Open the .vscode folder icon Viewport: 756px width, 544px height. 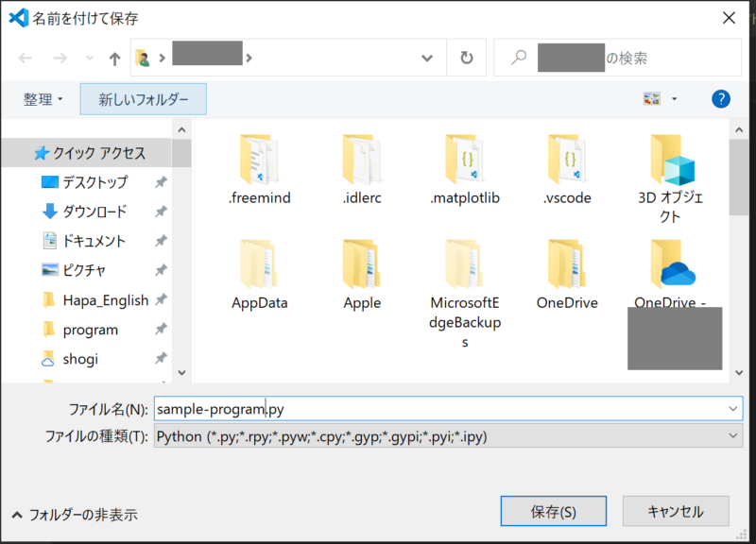pos(568,160)
